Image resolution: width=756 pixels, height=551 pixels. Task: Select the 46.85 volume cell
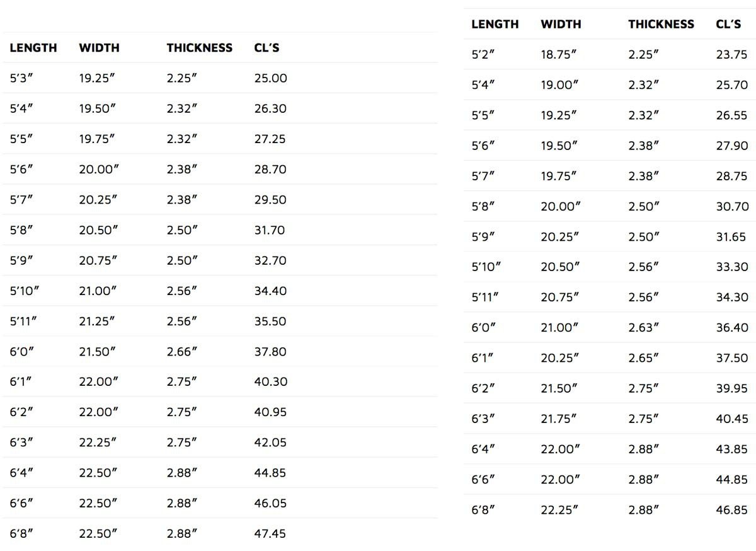click(x=731, y=510)
